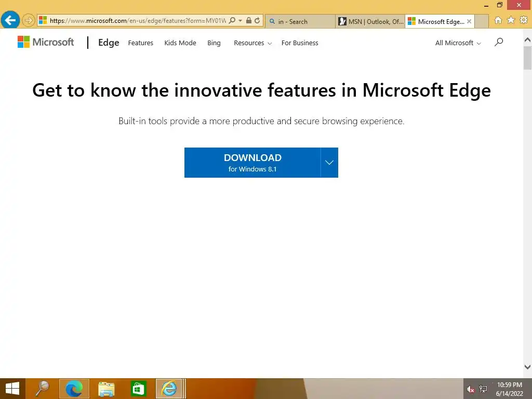Click the muted volume tray icon
This screenshot has height=399, width=532.
[x=470, y=389]
